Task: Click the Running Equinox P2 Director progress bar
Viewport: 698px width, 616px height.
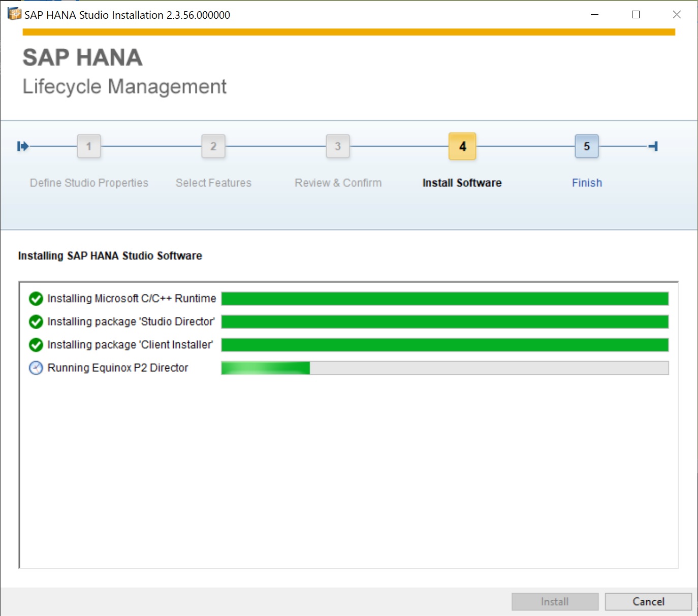Action: click(x=445, y=368)
